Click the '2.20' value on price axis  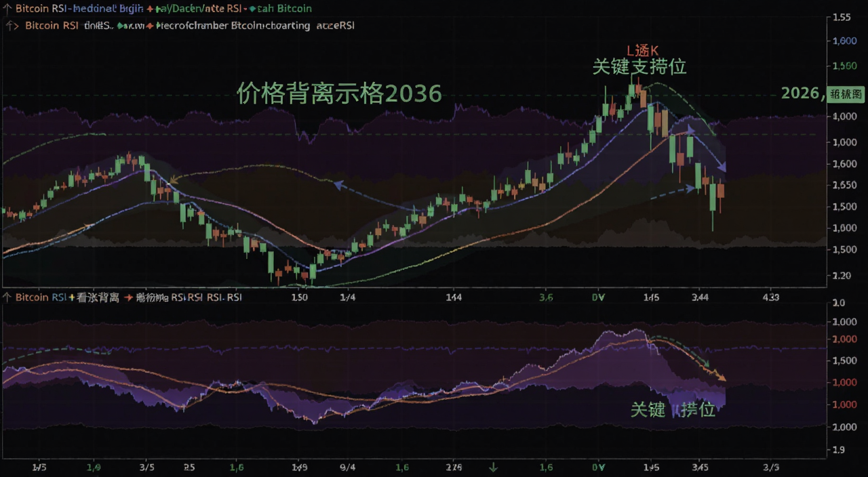pyautogui.click(x=841, y=275)
